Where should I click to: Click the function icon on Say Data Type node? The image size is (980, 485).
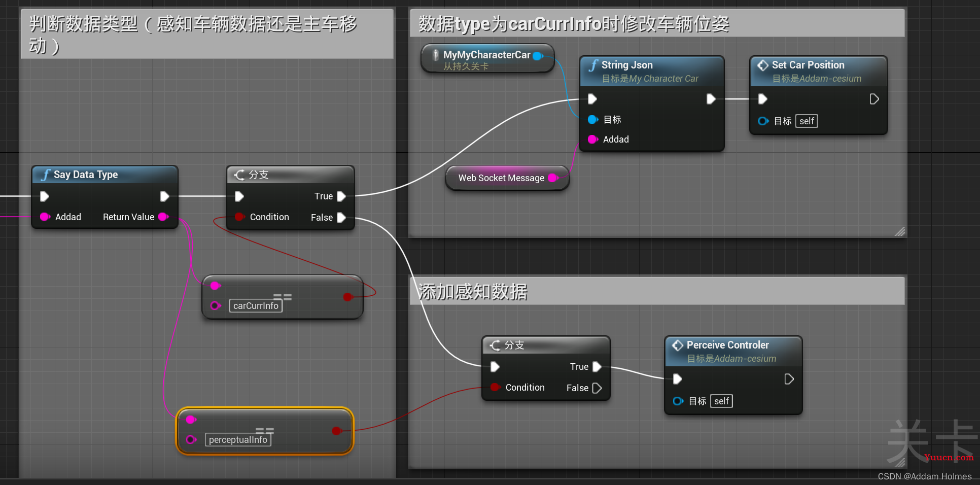click(x=46, y=175)
